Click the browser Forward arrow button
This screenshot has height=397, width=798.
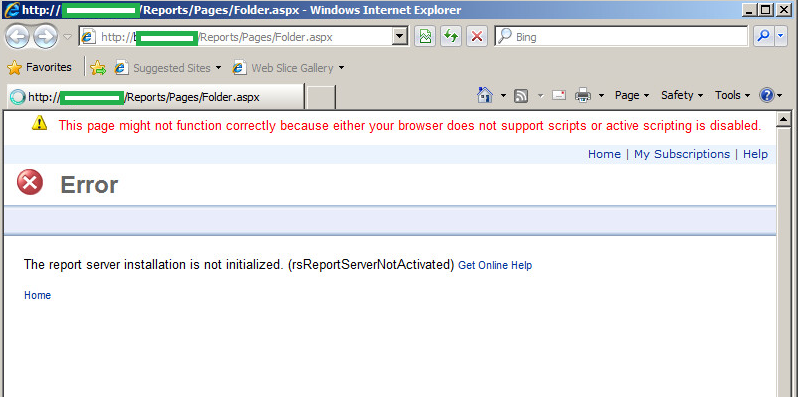tap(45, 37)
